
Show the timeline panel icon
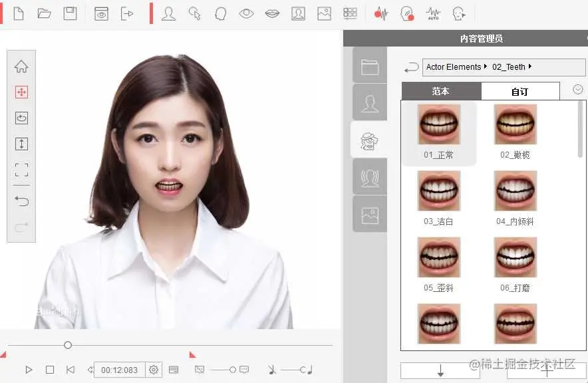174,370
